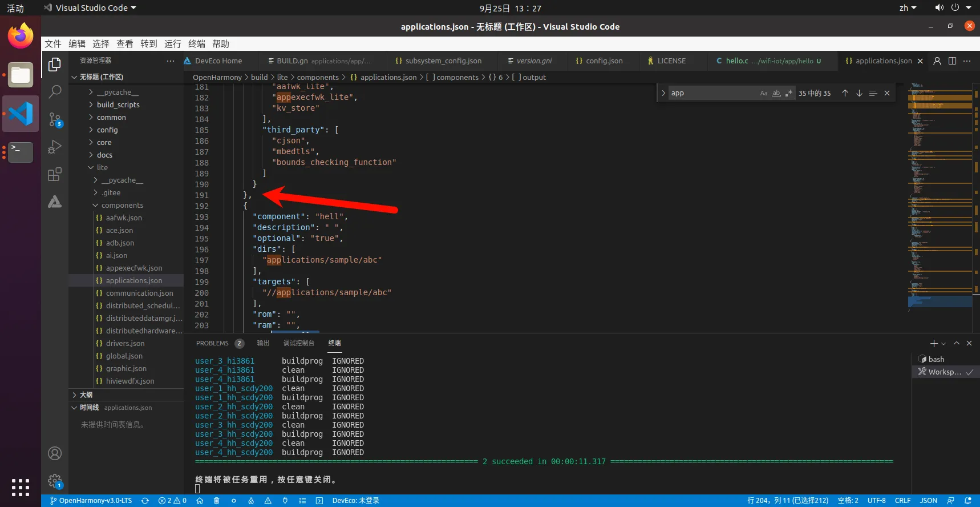
Task: Click the Manage settings gear icon
Action: tap(55, 480)
